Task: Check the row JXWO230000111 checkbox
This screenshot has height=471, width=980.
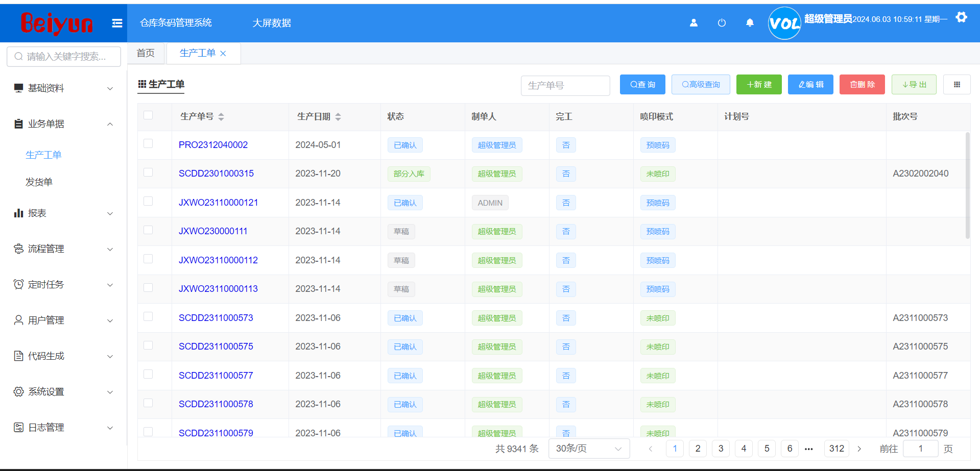Action: coord(148,230)
